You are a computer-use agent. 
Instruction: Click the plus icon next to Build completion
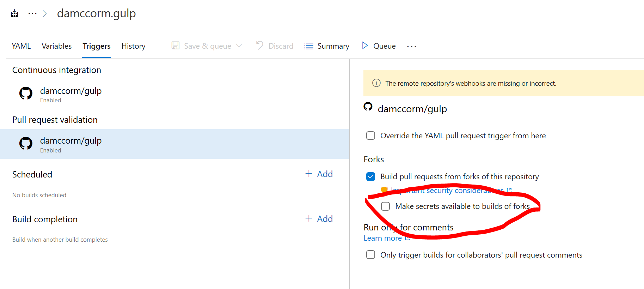click(x=309, y=218)
